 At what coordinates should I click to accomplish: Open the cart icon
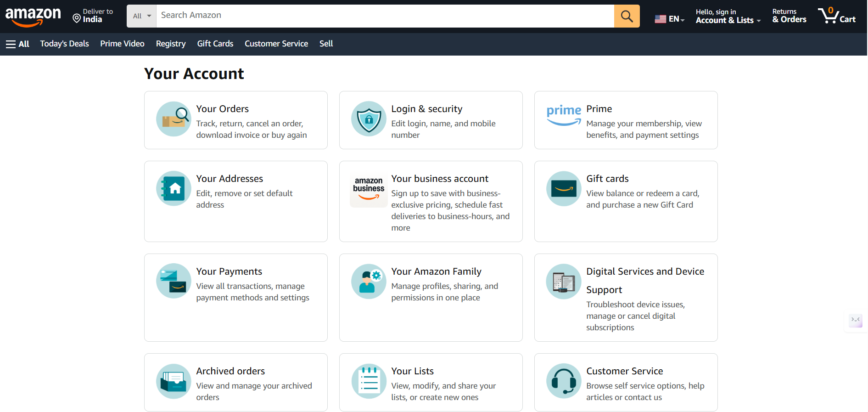point(837,16)
